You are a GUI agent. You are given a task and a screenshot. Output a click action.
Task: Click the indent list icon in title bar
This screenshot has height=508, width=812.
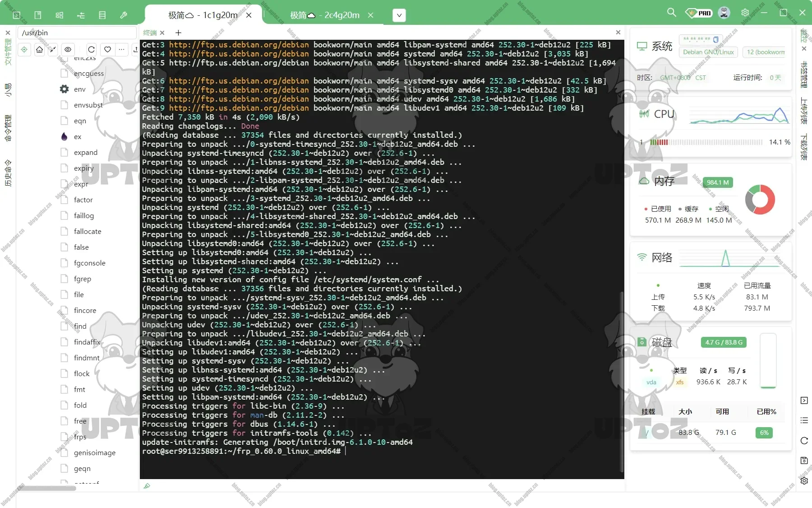[x=81, y=15]
